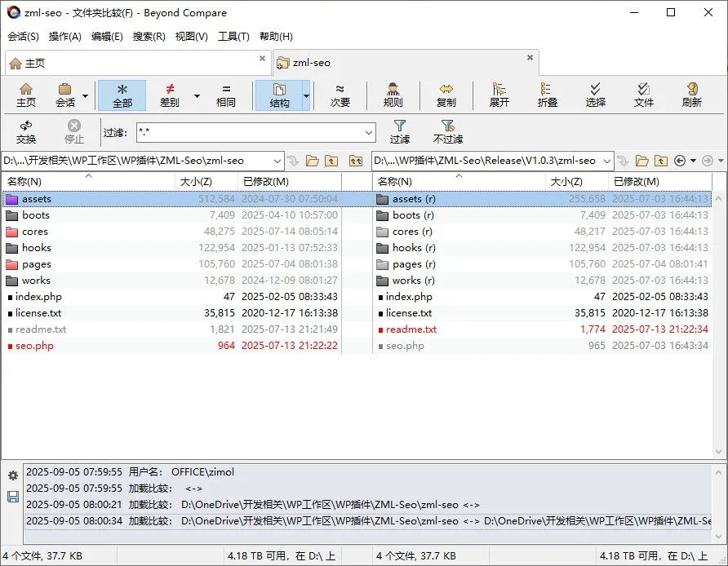This screenshot has width=728, height=566.
Task: Open the 会话(S) menu
Action: [x=23, y=36]
